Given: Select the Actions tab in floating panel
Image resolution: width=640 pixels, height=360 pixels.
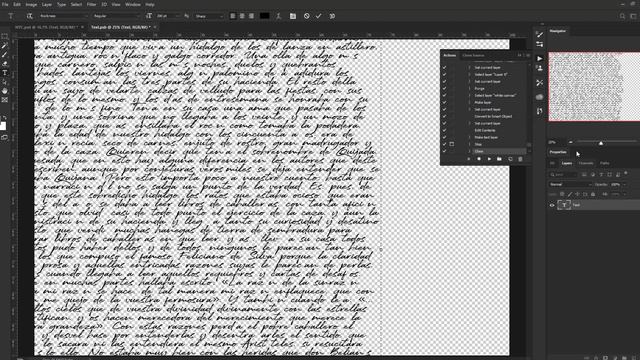Looking at the screenshot, I should pos(449,55).
